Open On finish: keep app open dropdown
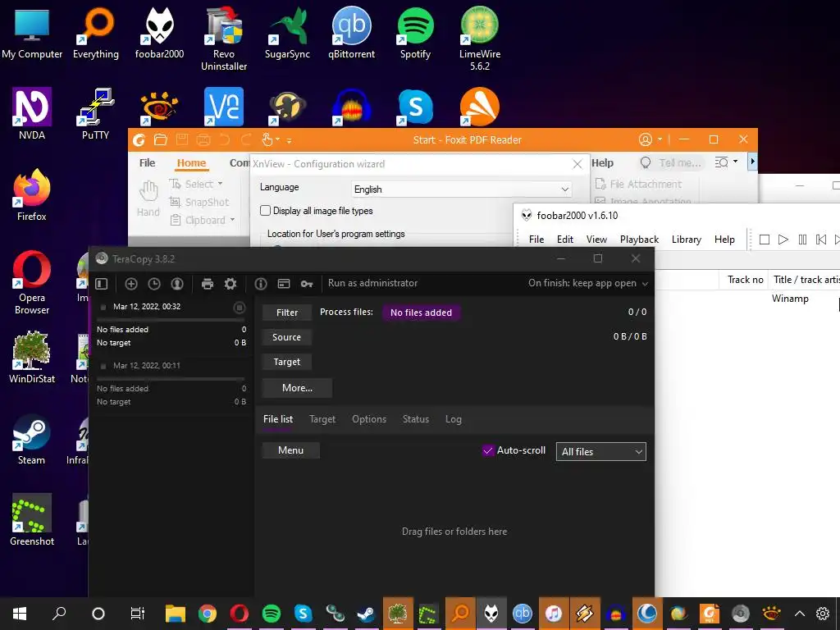 pyautogui.click(x=587, y=283)
